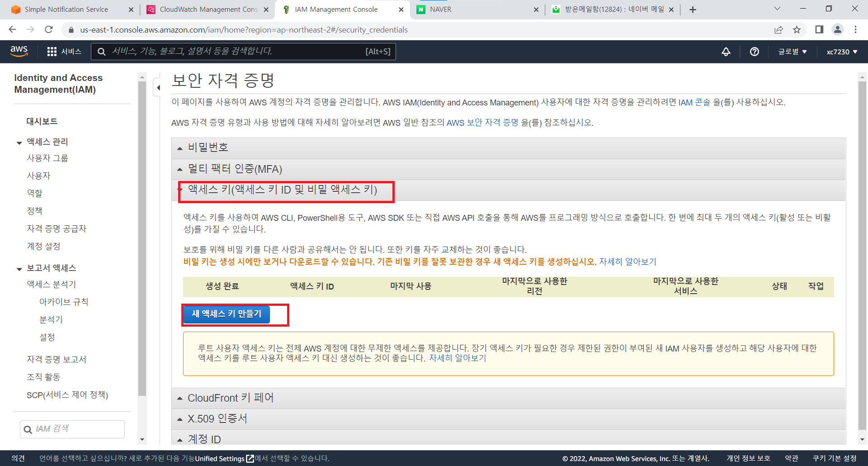The width and height of the screenshot is (868, 466).
Task: Open 사용자 in the sidebar
Action: pos(38,176)
